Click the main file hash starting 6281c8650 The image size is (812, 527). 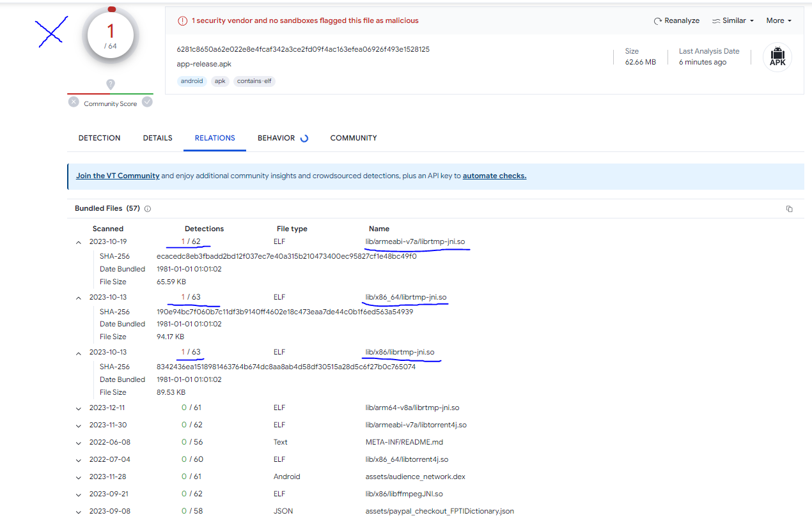303,49
